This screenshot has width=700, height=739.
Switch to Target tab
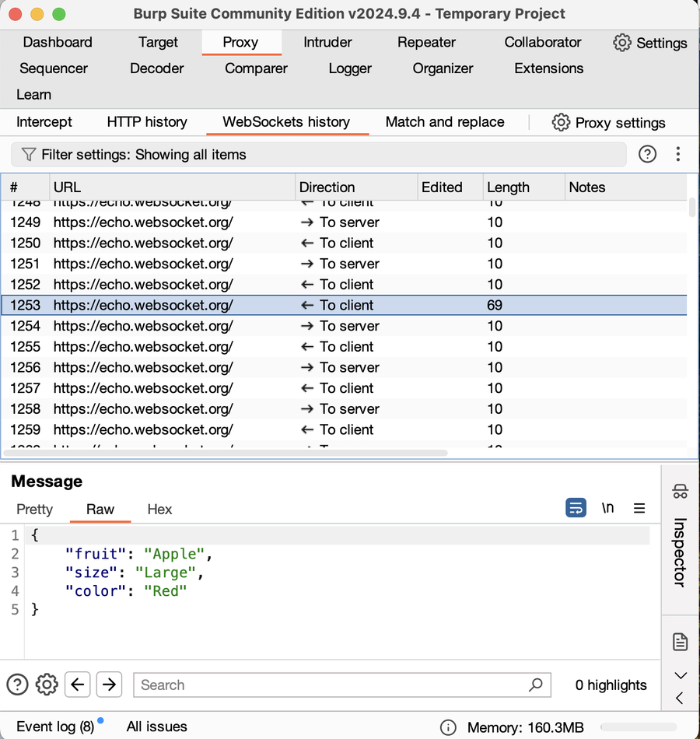click(x=158, y=43)
